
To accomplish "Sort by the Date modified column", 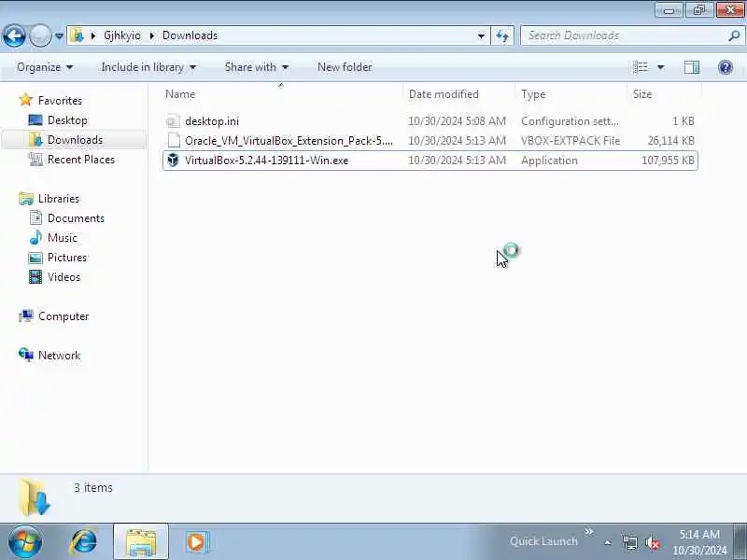I will click(459, 94).
